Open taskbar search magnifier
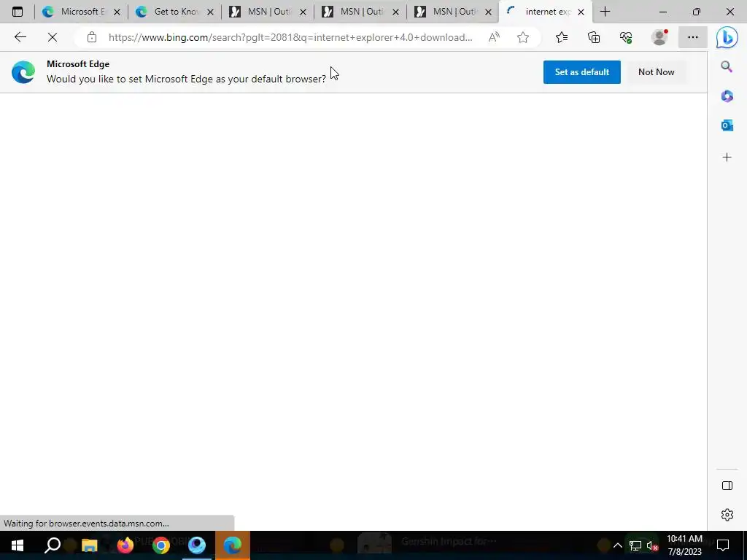747x560 pixels. (53, 545)
